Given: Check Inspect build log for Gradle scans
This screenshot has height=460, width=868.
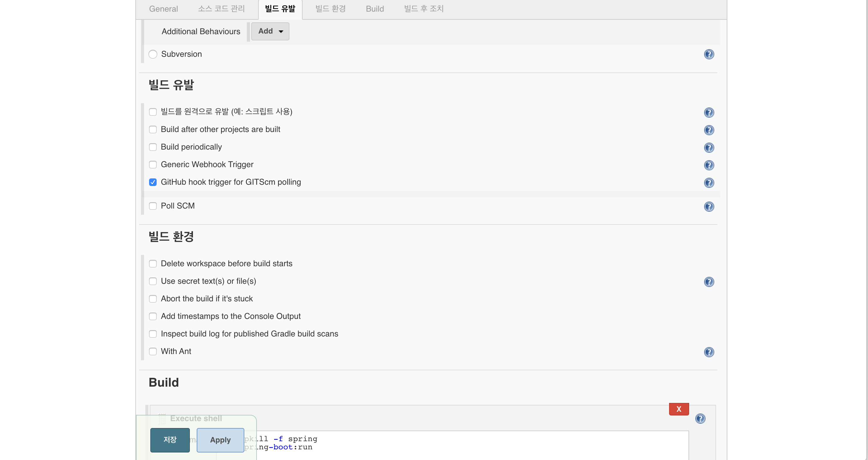Looking at the screenshot, I should (153, 334).
